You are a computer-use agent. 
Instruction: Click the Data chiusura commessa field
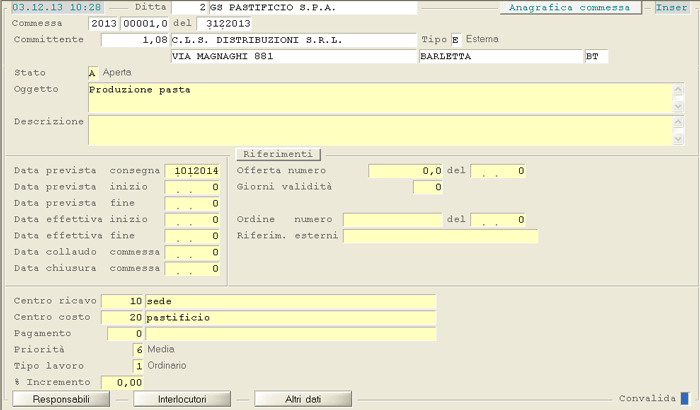pos(192,268)
